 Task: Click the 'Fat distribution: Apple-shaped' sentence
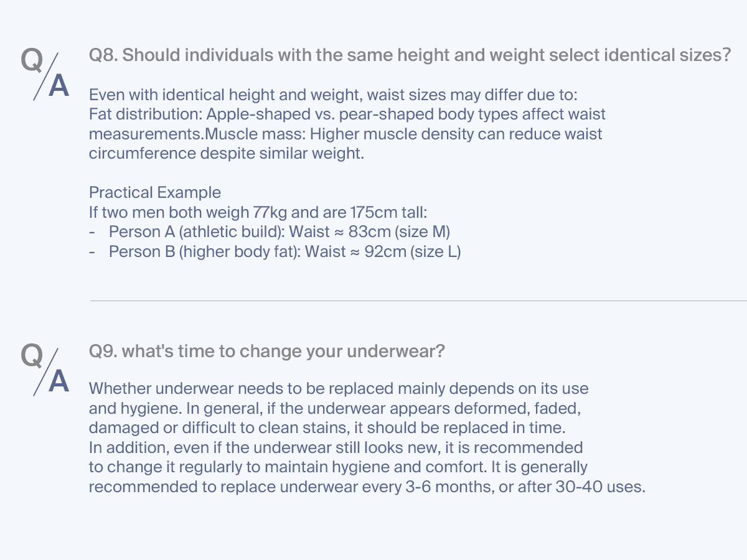pos(347,114)
